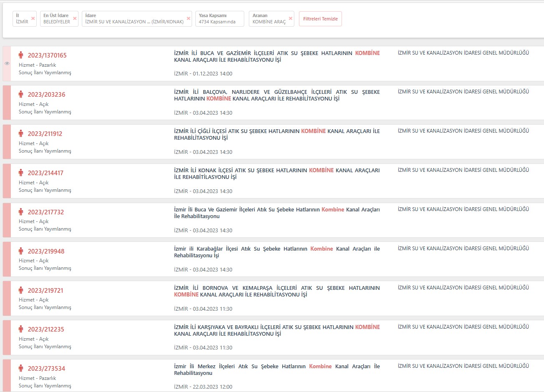Open tender number 2023/217732
Viewport: 544px width, 392px height.
46,212
